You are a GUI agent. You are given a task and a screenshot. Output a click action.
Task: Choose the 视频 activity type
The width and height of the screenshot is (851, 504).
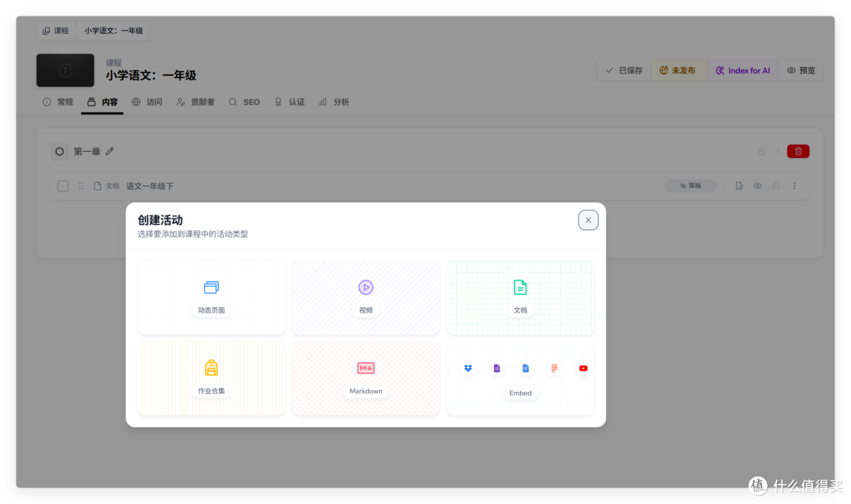(x=366, y=298)
